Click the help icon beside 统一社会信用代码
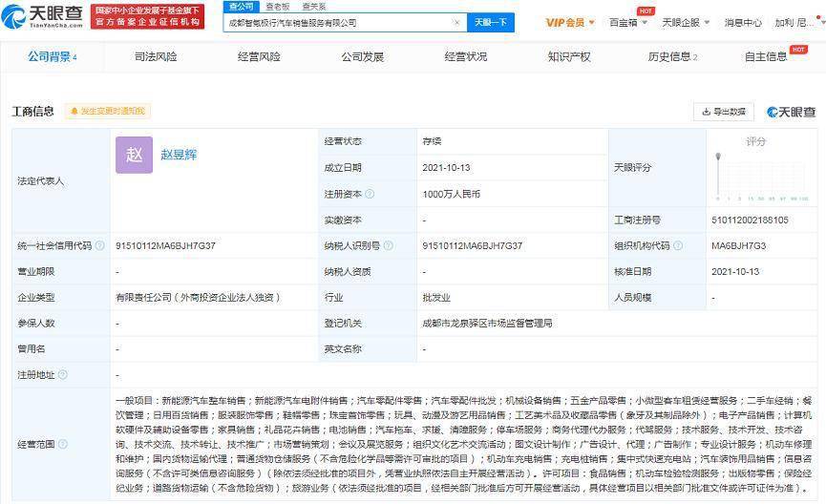The height and width of the screenshot is (504, 826). 97,245
